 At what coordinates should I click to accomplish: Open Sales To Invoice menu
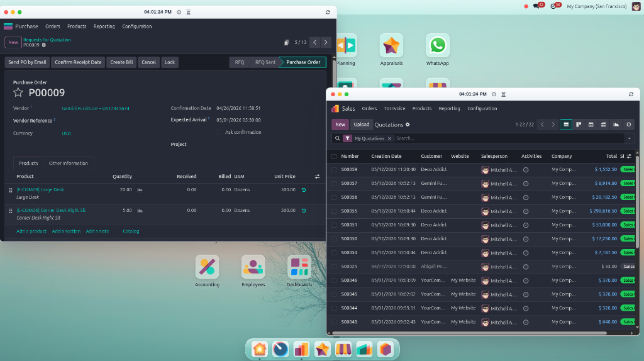point(394,108)
